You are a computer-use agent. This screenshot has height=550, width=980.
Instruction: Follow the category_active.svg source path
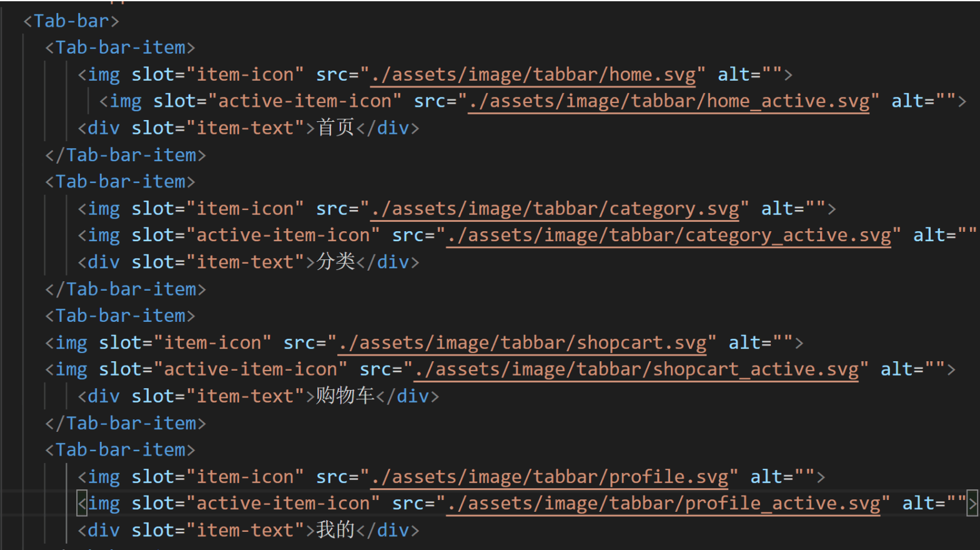668,236
